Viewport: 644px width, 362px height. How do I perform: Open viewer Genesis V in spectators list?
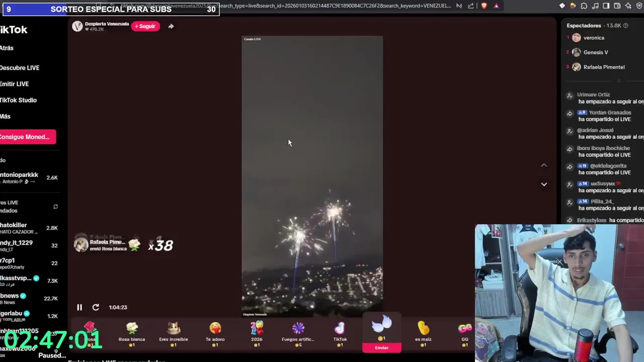596,52
